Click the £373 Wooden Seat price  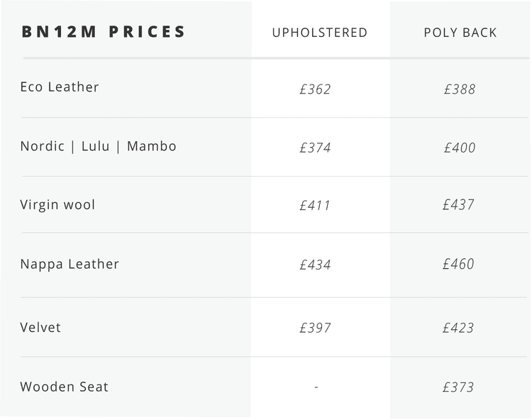tap(458, 387)
